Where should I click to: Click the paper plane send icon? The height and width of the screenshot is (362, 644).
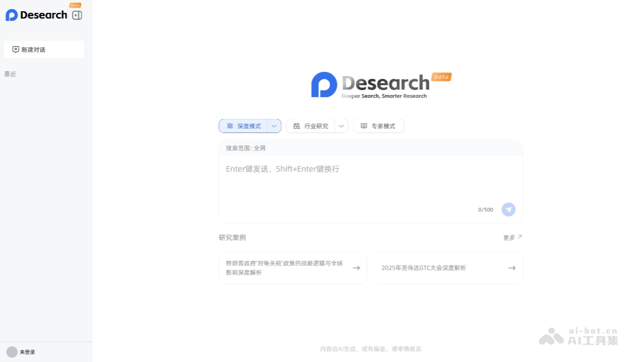pyautogui.click(x=508, y=209)
